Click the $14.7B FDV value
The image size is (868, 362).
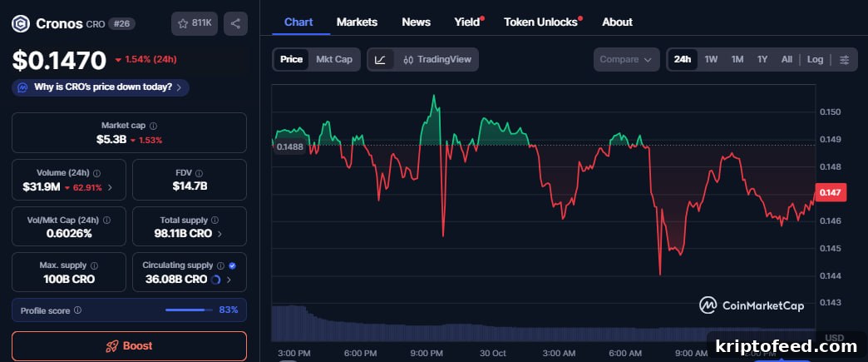tap(190, 186)
